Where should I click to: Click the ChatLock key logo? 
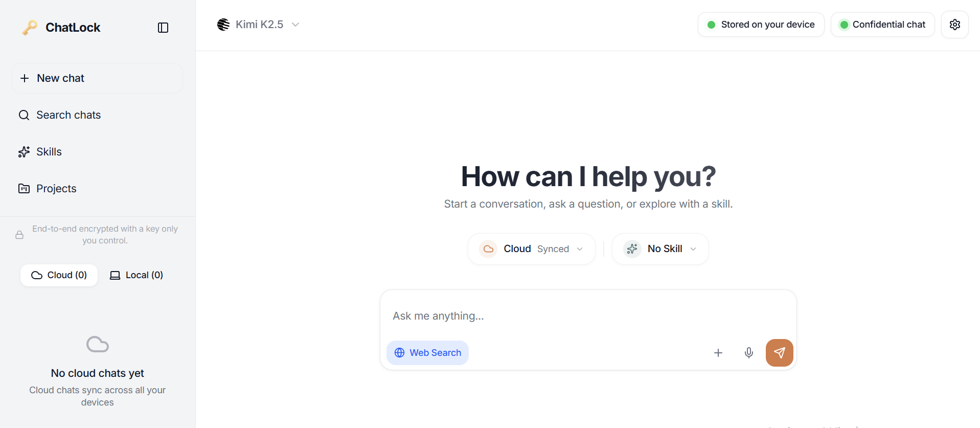30,28
